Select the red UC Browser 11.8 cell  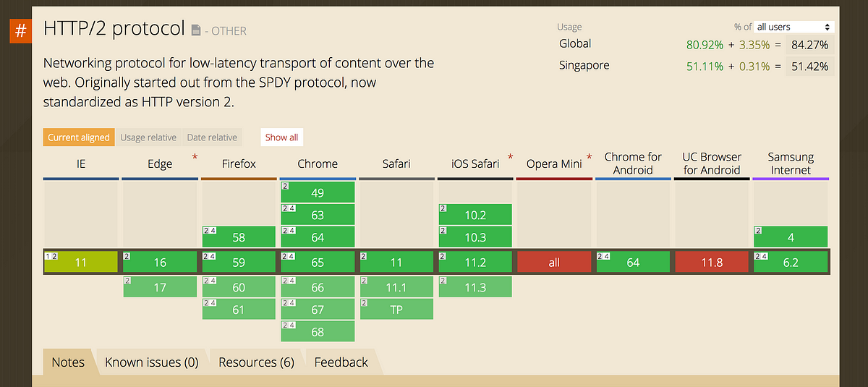712,262
